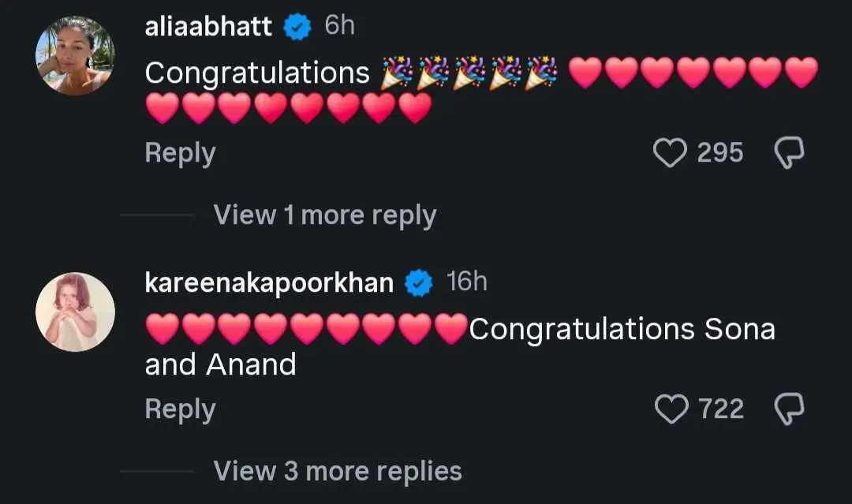Image resolution: width=852 pixels, height=504 pixels.
Task: Open the aliaabhatt username link
Action: (208, 27)
